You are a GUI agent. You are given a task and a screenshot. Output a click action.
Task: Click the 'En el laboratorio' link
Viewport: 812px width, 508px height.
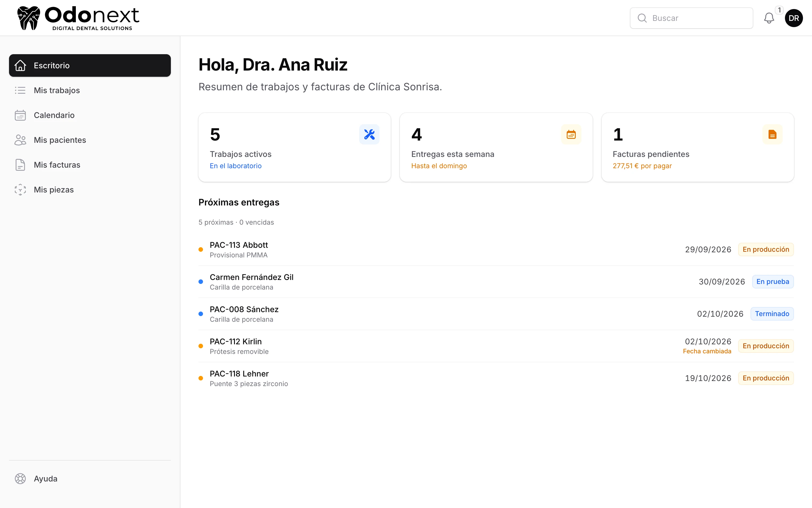coord(235,166)
